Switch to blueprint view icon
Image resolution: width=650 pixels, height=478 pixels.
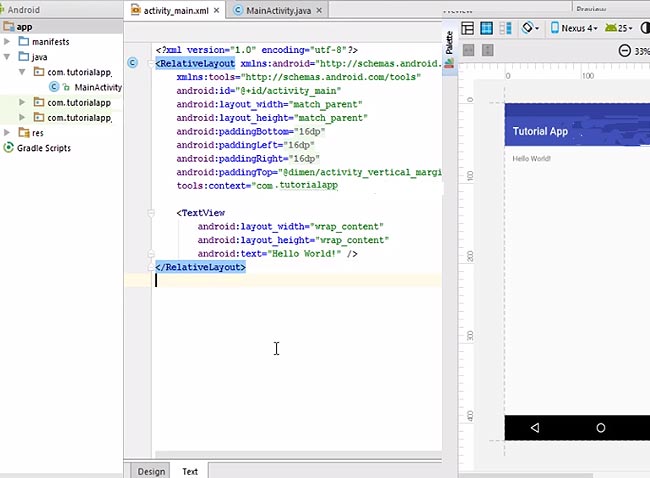pos(487,28)
